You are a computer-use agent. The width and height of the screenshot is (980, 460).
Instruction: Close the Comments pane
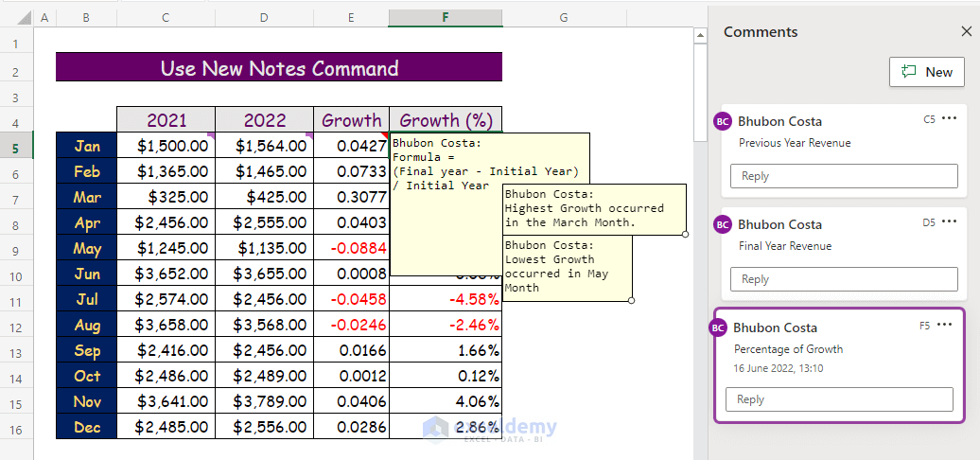[x=966, y=31]
